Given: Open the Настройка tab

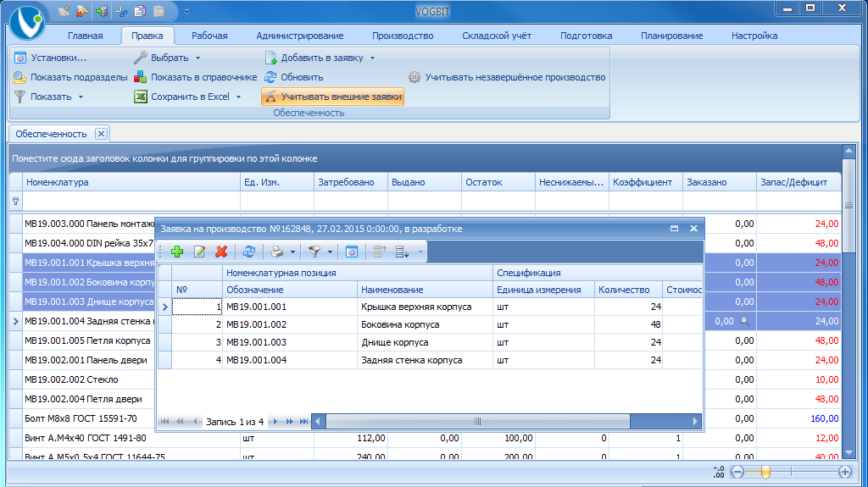Looking at the screenshot, I should click(754, 36).
